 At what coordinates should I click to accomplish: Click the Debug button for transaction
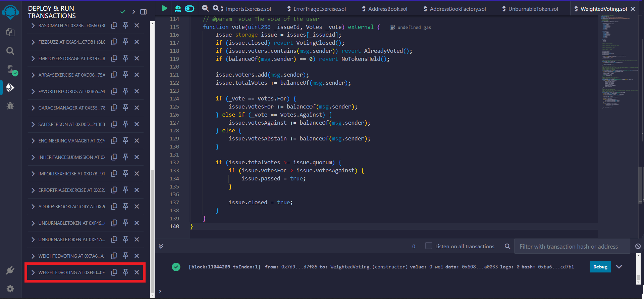pyautogui.click(x=600, y=267)
